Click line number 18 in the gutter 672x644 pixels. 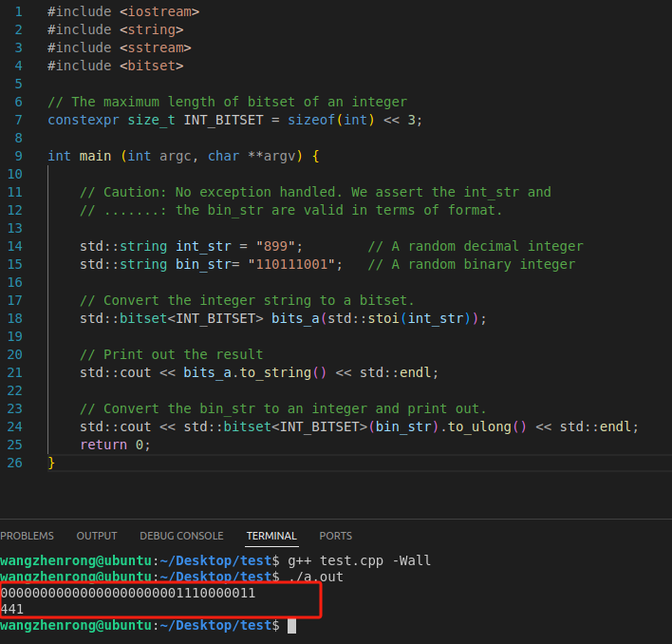[15, 318]
